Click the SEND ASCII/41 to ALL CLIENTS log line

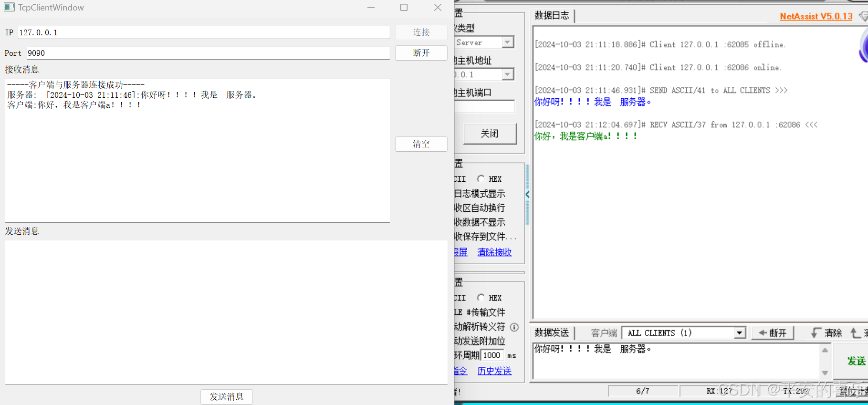(661, 91)
